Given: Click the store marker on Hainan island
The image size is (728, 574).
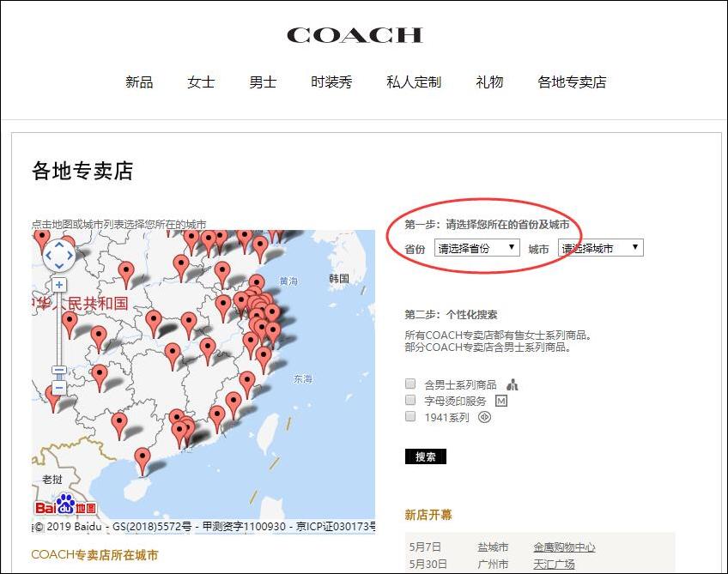Looking at the screenshot, I should [142, 462].
